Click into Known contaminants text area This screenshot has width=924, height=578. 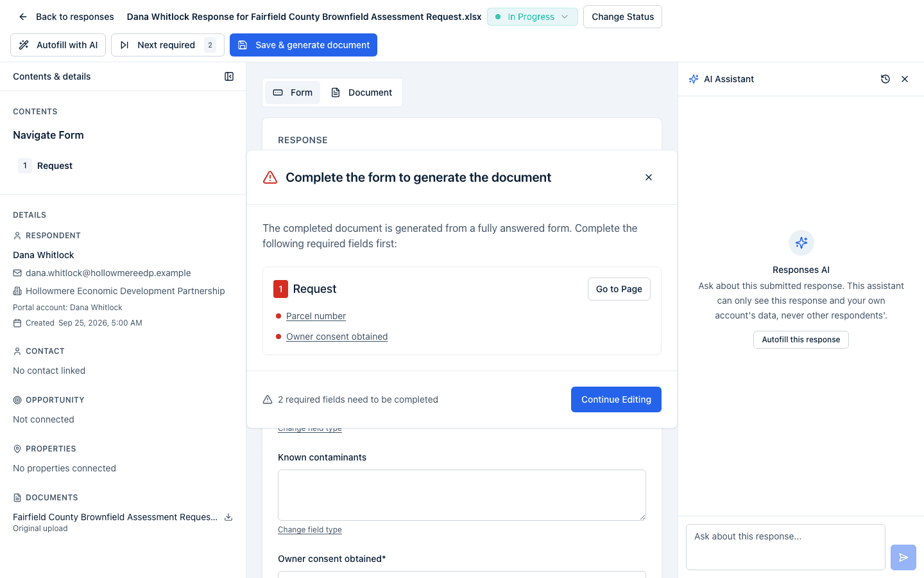[x=462, y=495]
